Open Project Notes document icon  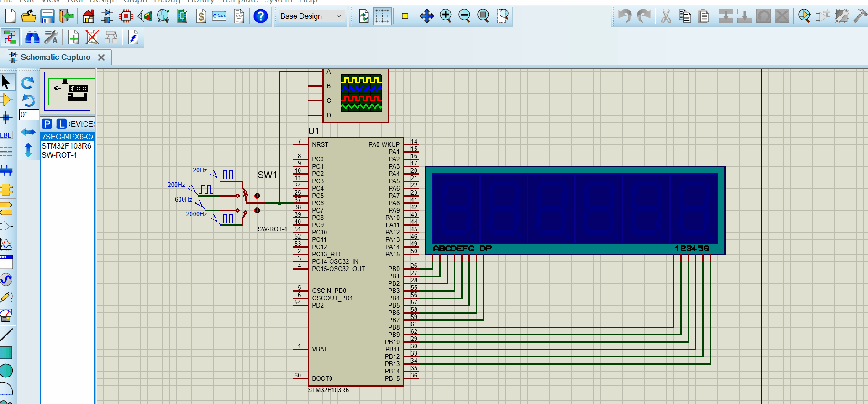(x=239, y=16)
